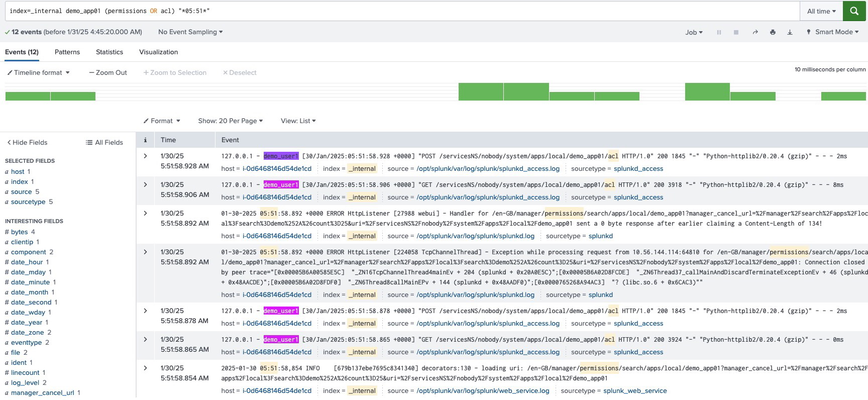This screenshot has width=868, height=400.
Task: Pause the search job
Action: (719, 32)
